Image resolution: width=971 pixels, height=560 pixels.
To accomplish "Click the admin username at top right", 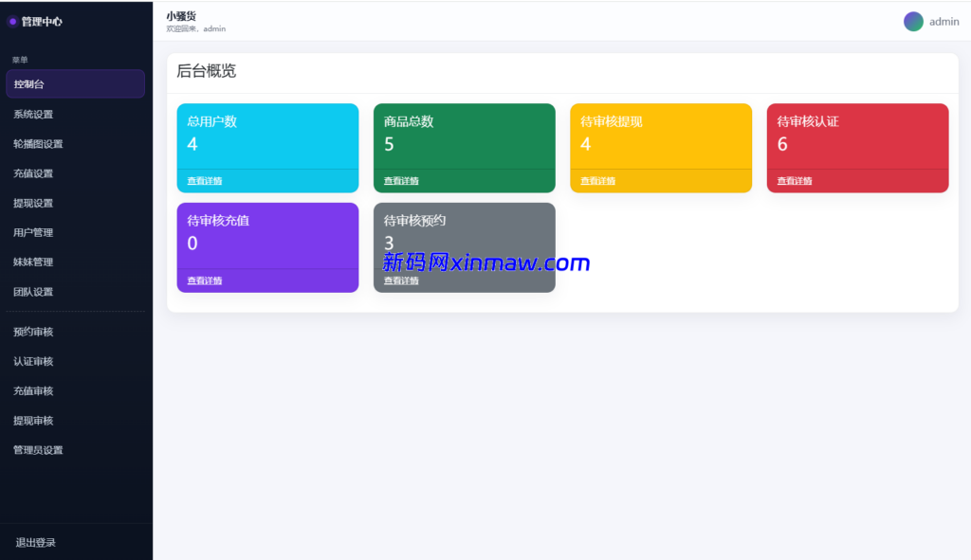I will coord(944,22).
